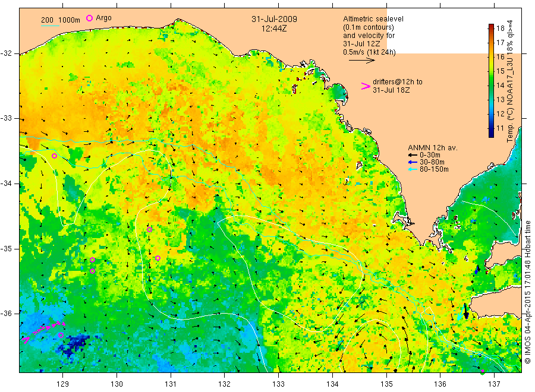Click the cyan ANMN current arrow near 136.4°E
This screenshot has width=535, height=392.
pyautogui.click(x=461, y=313)
